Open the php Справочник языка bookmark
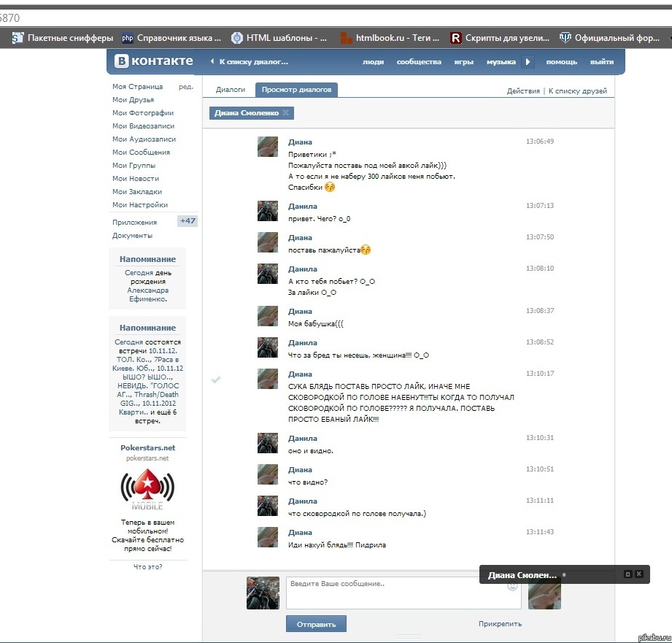This screenshot has width=672, height=643. (171, 38)
